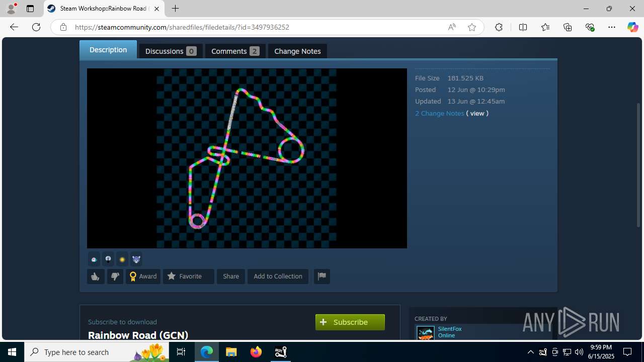Open the notification center
The height and width of the screenshot is (362, 644).
pyautogui.click(x=628, y=352)
